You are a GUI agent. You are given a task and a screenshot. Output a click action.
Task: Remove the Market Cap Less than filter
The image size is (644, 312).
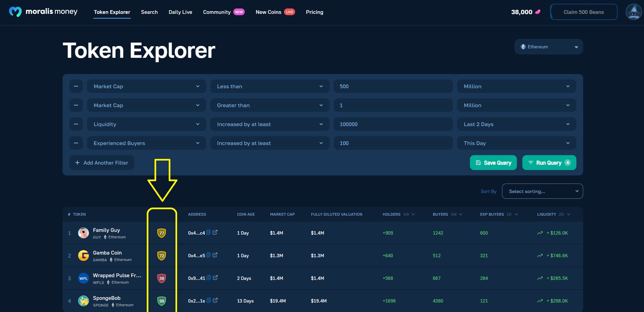tap(76, 86)
